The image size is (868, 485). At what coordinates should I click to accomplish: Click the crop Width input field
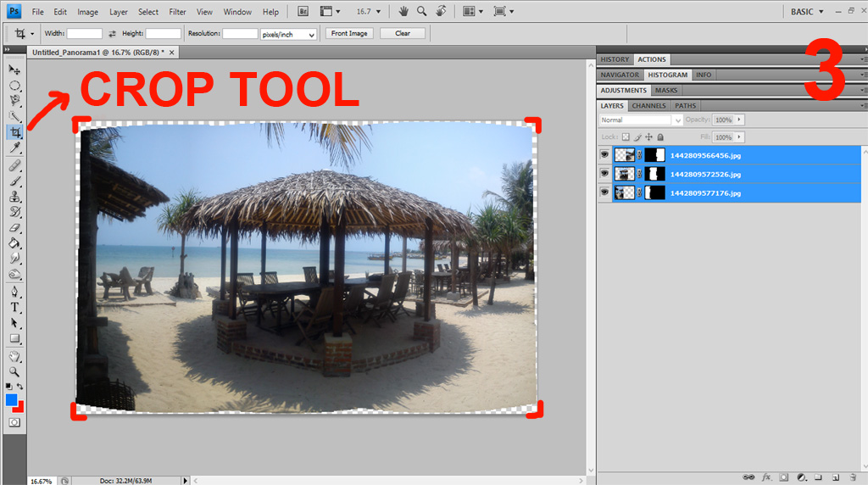84,34
